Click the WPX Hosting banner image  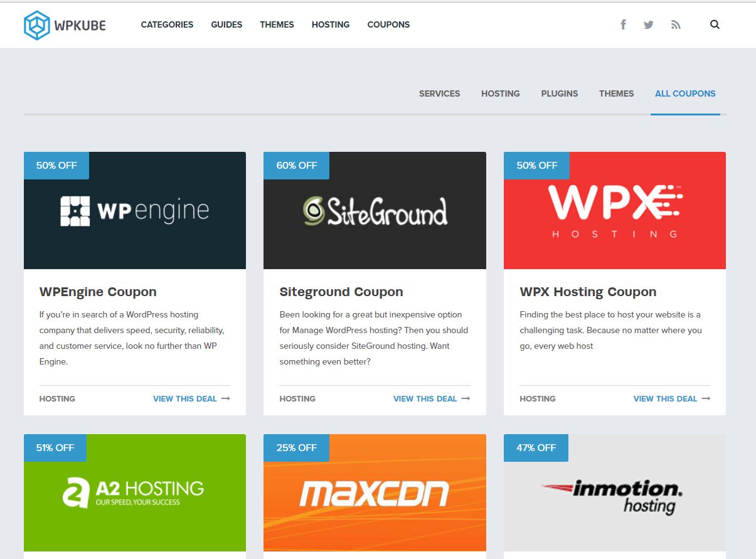click(614, 211)
